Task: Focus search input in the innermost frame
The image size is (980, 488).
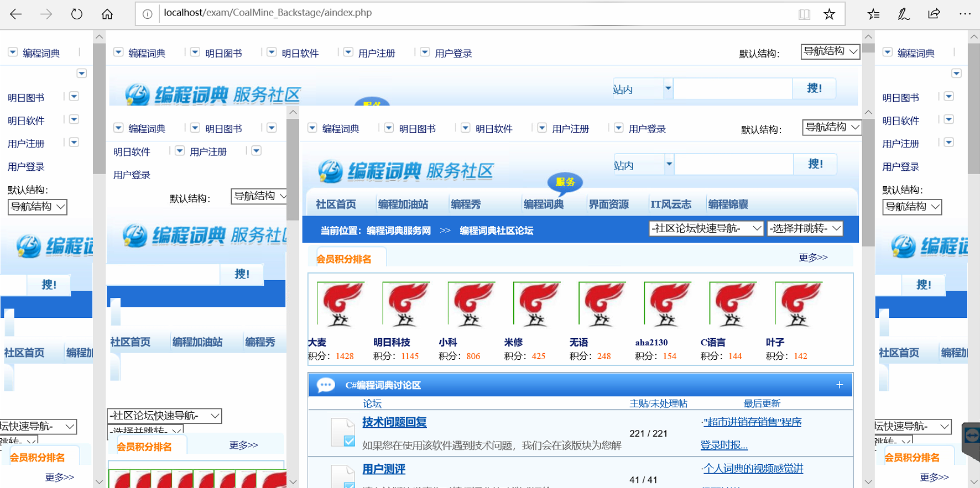Action: pos(734,164)
